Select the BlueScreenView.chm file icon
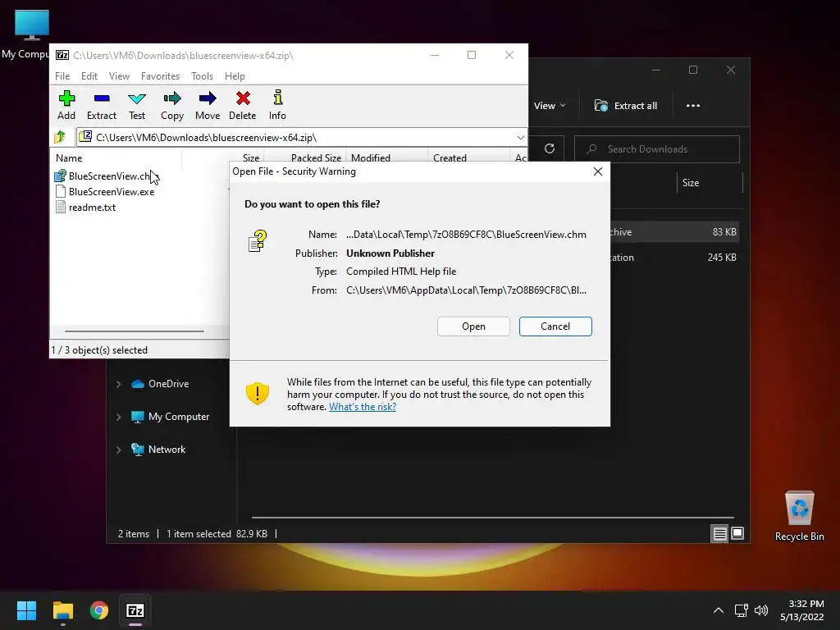Viewport: 840px width, 630px height. pos(61,176)
